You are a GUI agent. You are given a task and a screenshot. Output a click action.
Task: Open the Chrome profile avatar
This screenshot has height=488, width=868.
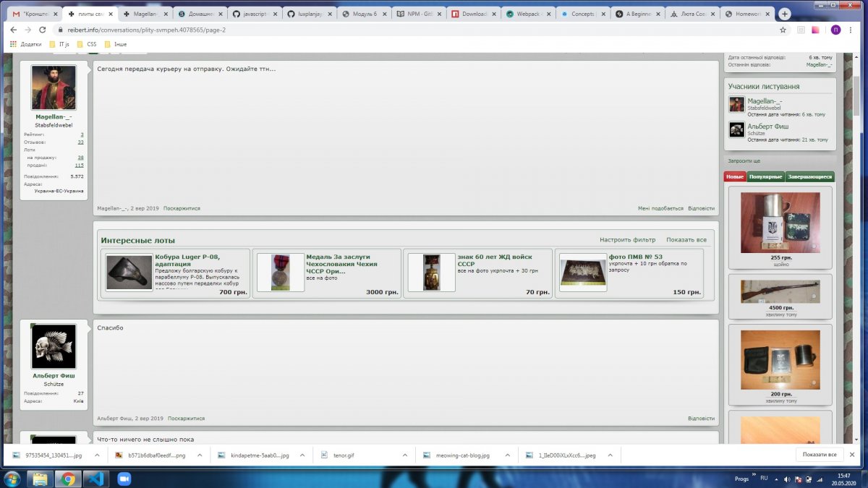pos(835,30)
